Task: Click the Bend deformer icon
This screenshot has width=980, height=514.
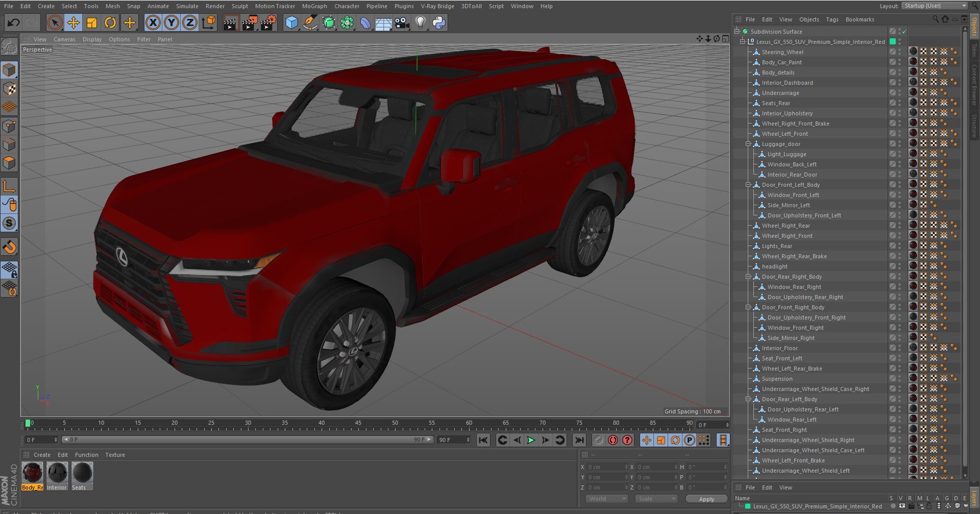Action: 365,22
